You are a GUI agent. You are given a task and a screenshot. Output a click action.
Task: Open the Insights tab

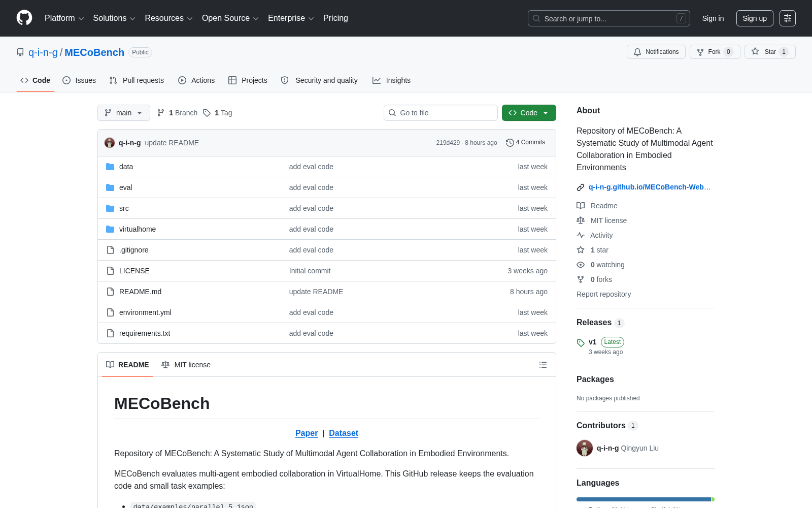tap(391, 80)
